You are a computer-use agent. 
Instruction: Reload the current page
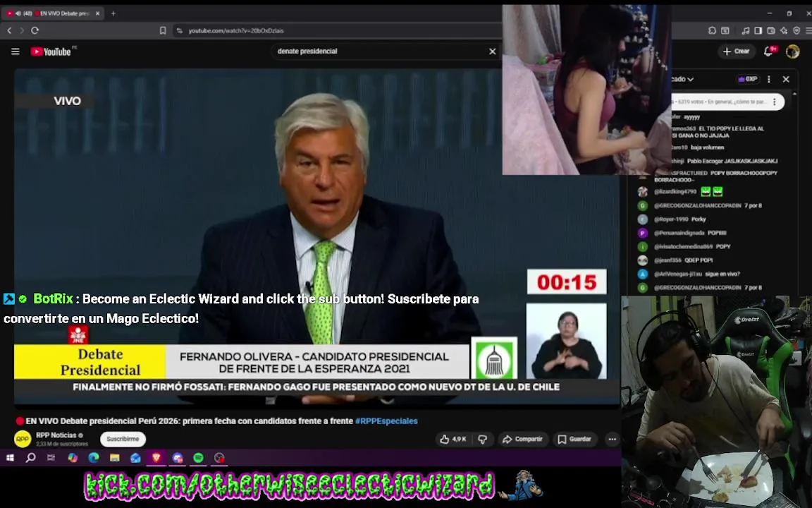tap(35, 30)
